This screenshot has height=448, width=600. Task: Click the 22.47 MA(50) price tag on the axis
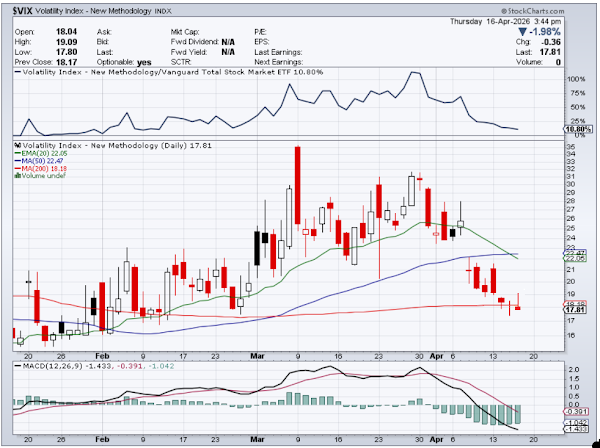coord(575,253)
